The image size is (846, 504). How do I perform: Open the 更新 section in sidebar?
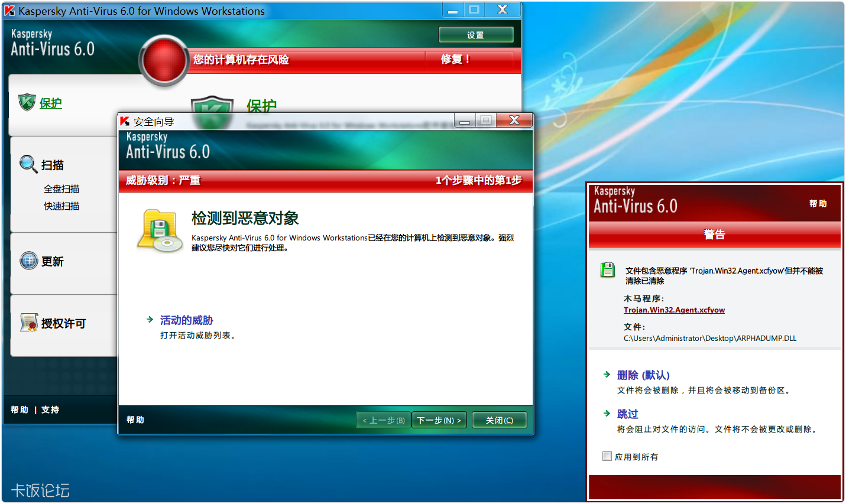53,261
